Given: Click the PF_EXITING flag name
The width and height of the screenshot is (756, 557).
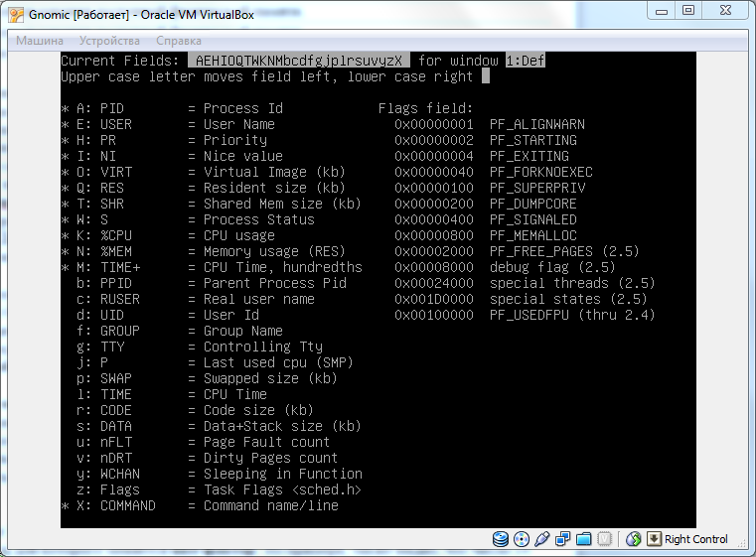Looking at the screenshot, I should pos(529,156).
